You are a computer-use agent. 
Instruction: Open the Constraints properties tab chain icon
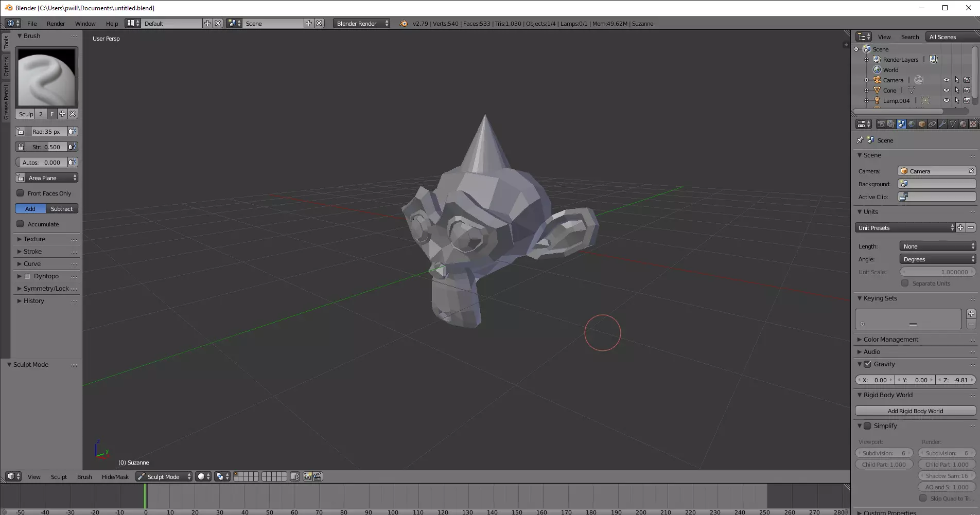point(932,124)
